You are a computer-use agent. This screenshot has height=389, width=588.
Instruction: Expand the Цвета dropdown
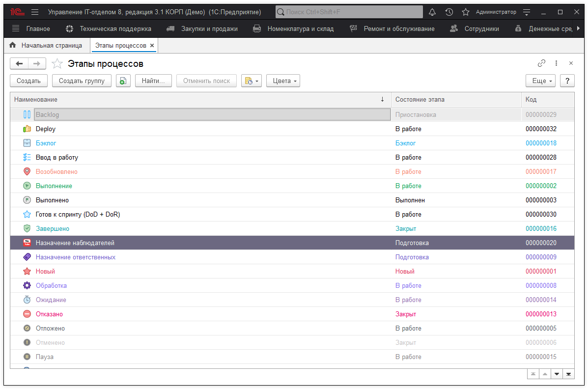pyautogui.click(x=283, y=81)
